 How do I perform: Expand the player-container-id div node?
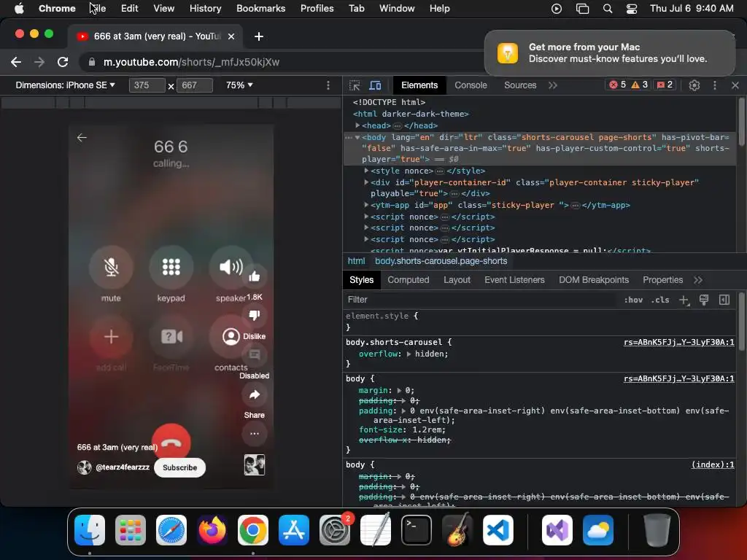coord(366,182)
